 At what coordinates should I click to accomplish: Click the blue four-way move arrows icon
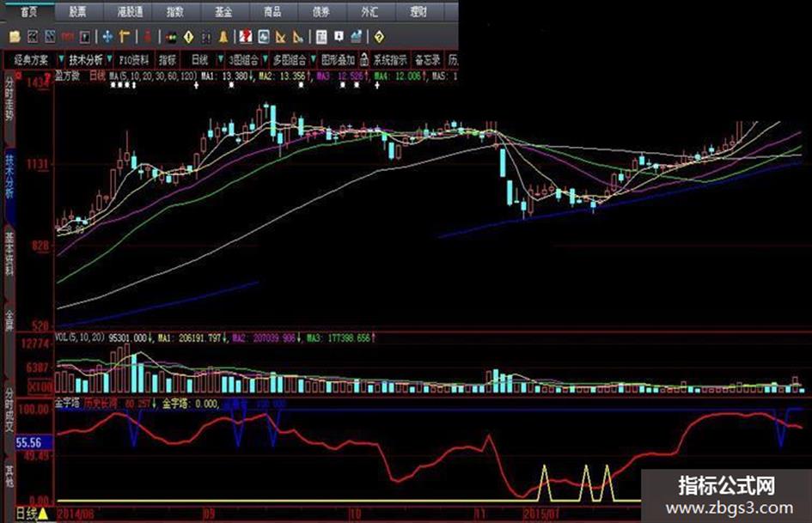107,36
